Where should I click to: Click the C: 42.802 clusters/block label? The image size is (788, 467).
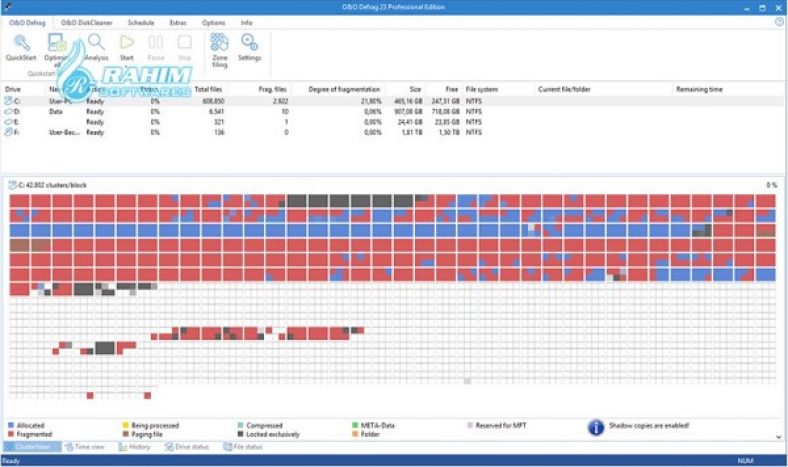click(x=52, y=185)
